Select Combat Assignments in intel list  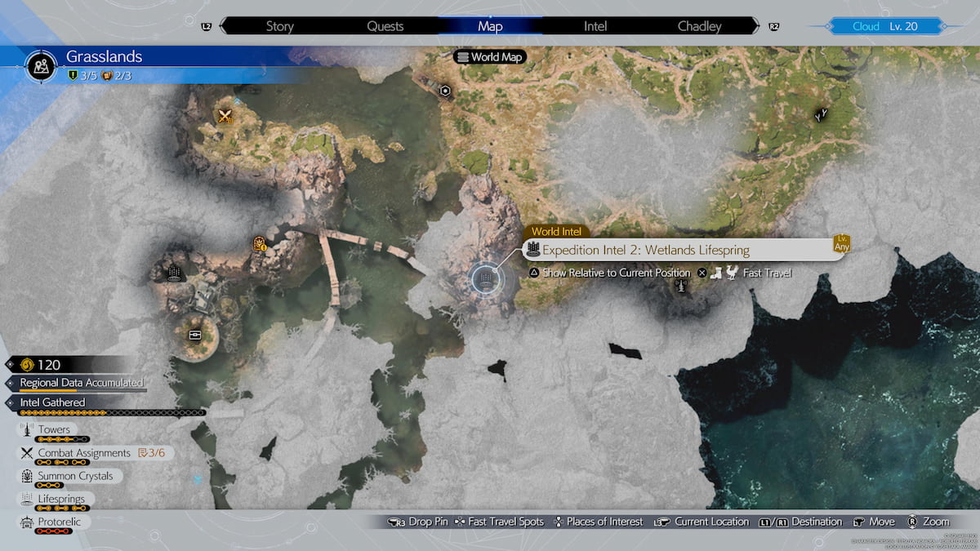pos(83,453)
